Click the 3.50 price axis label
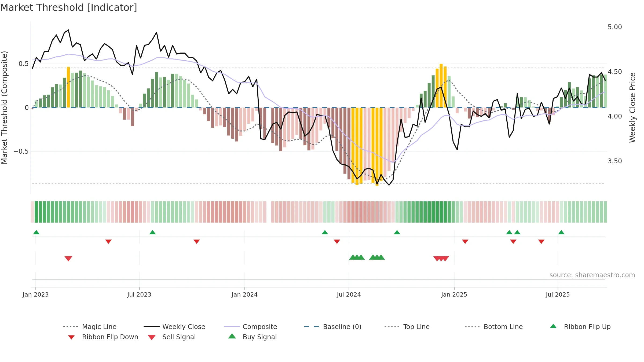This screenshot has height=362, width=644. coord(615,161)
